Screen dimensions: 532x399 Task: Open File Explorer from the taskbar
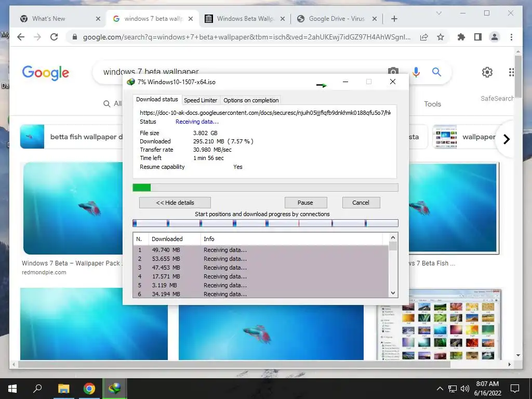coord(63,389)
